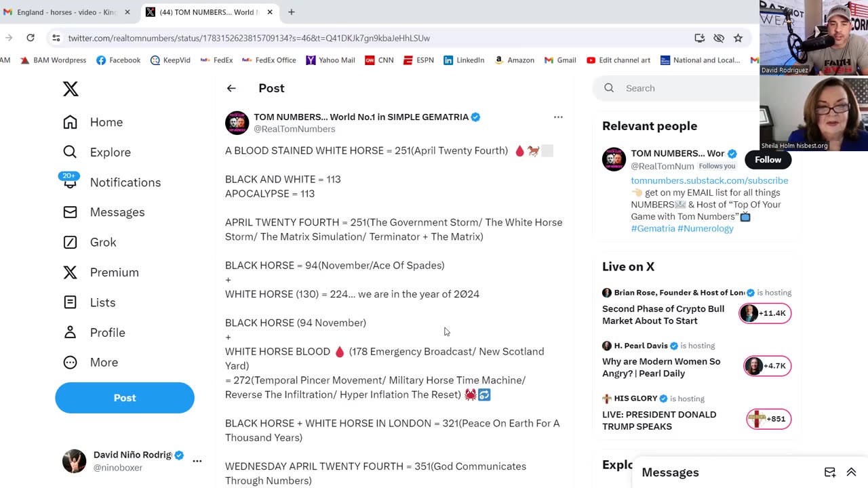Click the twitter.com URL address bar
The width and height of the screenshot is (868, 488).
point(249,38)
